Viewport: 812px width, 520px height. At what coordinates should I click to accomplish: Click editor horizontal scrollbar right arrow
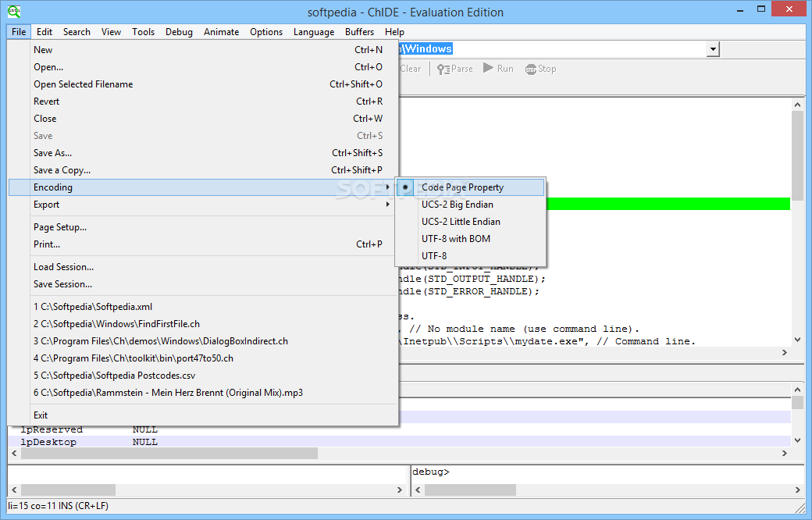[785, 353]
